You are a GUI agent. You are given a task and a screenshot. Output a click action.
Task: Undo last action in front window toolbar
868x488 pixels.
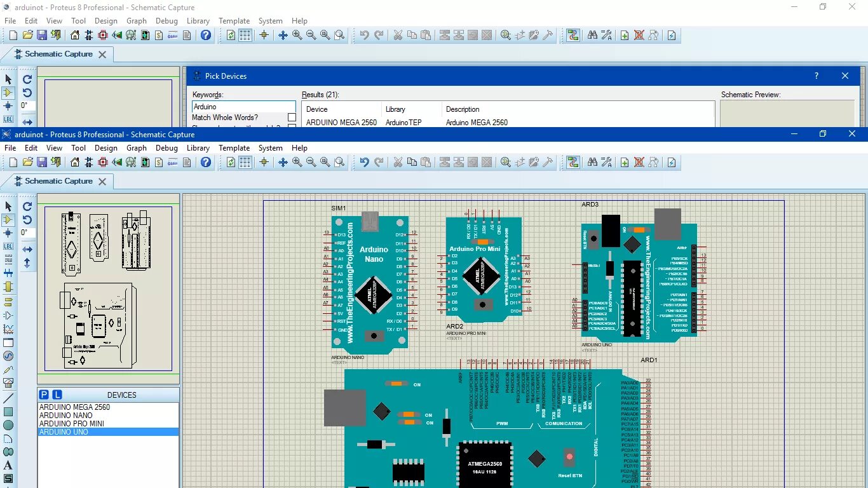click(364, 163)
